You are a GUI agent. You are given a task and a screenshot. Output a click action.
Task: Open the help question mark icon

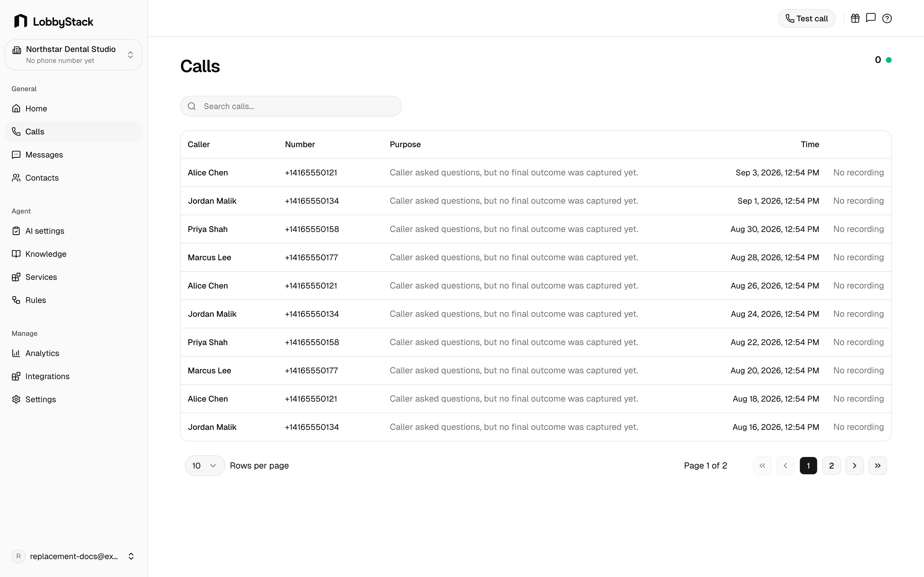pos(886,18)
